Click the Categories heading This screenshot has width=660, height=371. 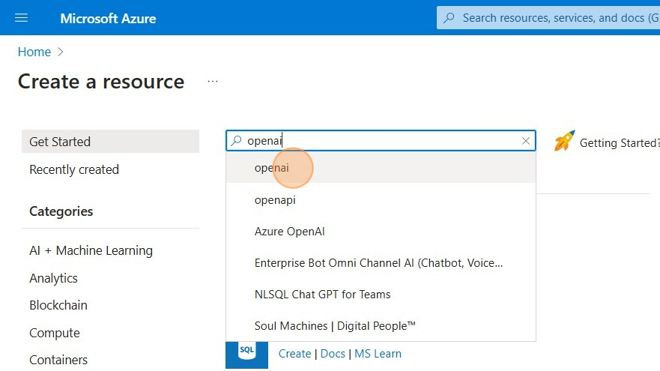(x=61, y=211)
